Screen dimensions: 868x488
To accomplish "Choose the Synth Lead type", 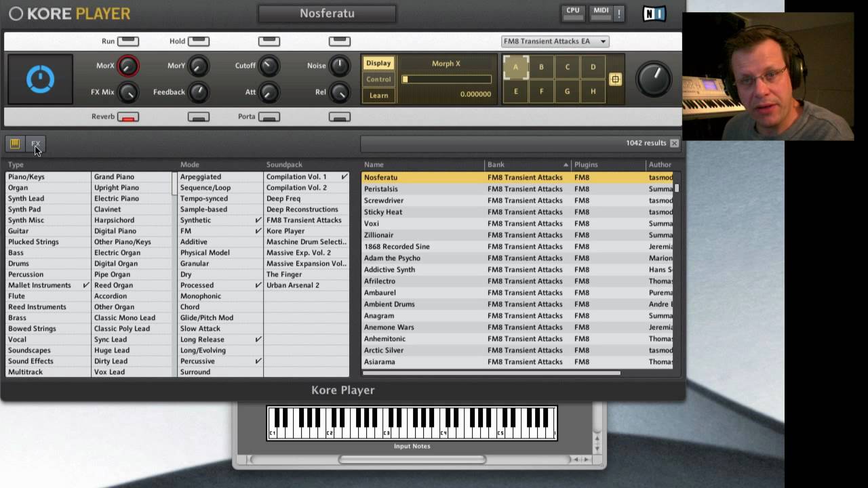I will (x=47, y=199).
